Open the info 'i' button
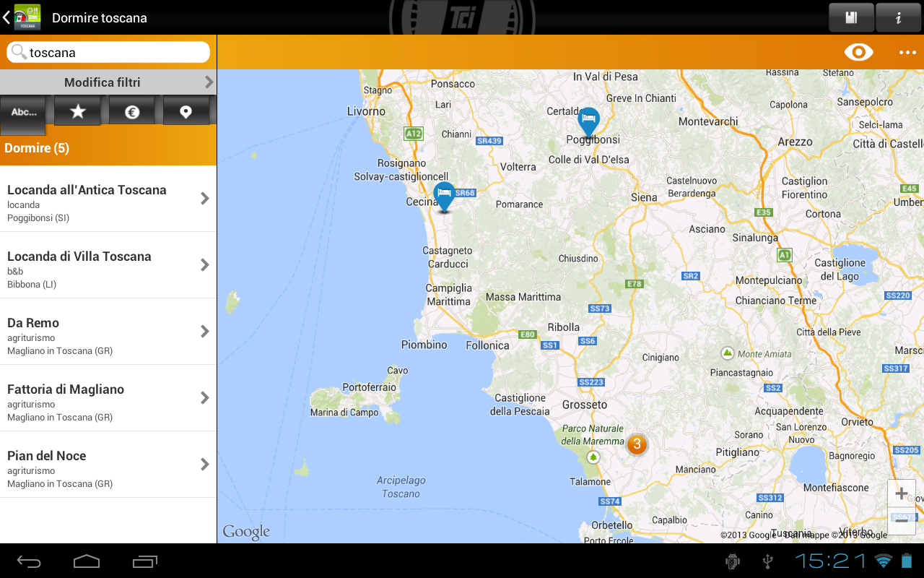The height and width of the screenshot is (578, 924). 898,17
